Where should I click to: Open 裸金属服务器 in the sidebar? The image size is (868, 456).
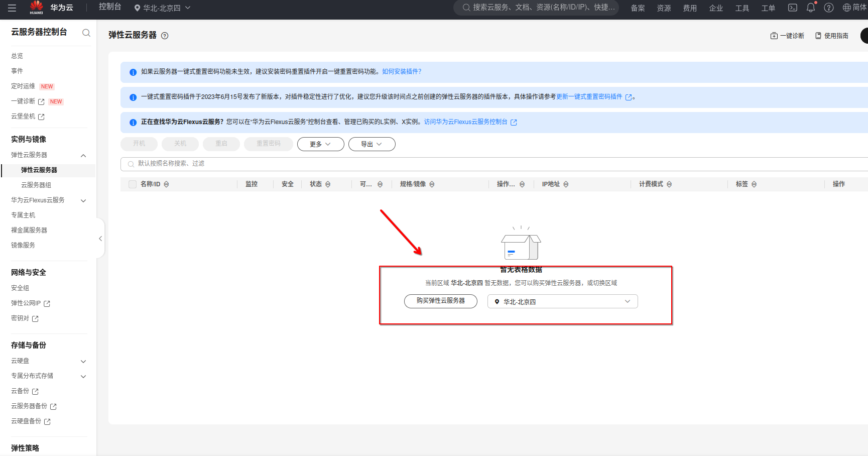click(x=29, y=230)
